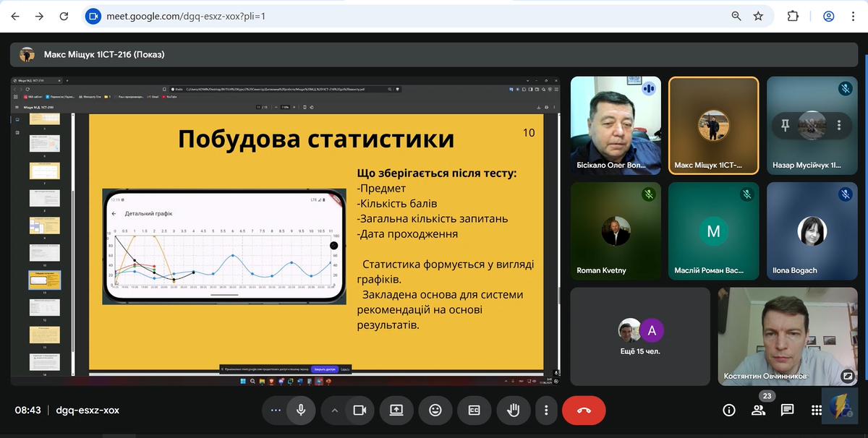Click the 'Ещё 15 чел.' participants tile

(x=640, y=335)
